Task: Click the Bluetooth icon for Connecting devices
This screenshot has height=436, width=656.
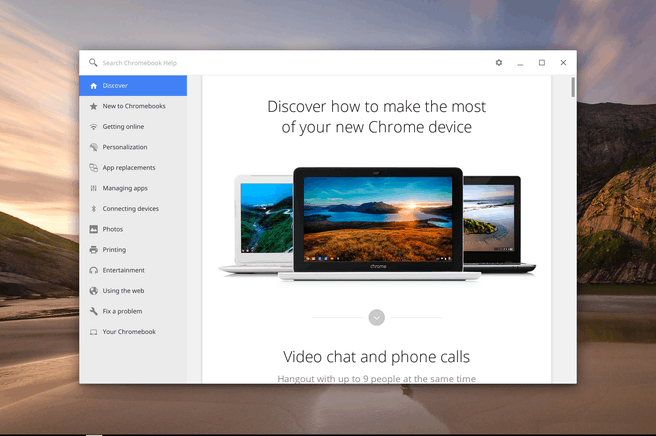Action: pos(93,209)
